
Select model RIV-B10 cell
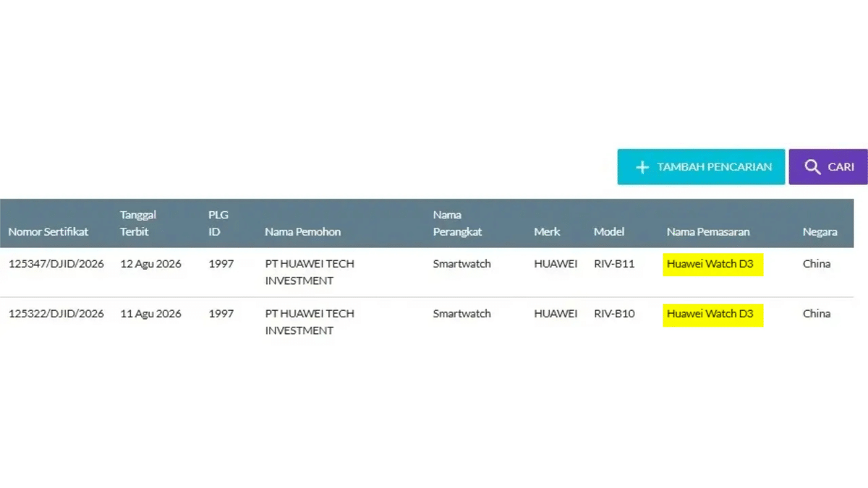614,314
